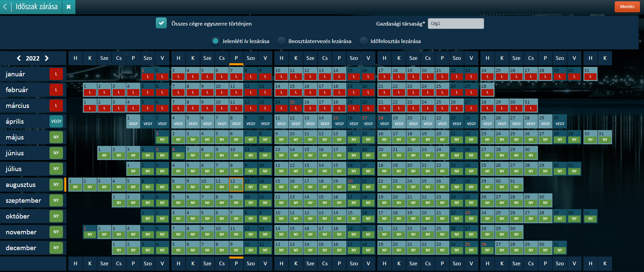The height and width of the screenshot is (272, 644).
Task: Select Időfelosztás lezárása radio option
Action: click(x=363, y=41)
